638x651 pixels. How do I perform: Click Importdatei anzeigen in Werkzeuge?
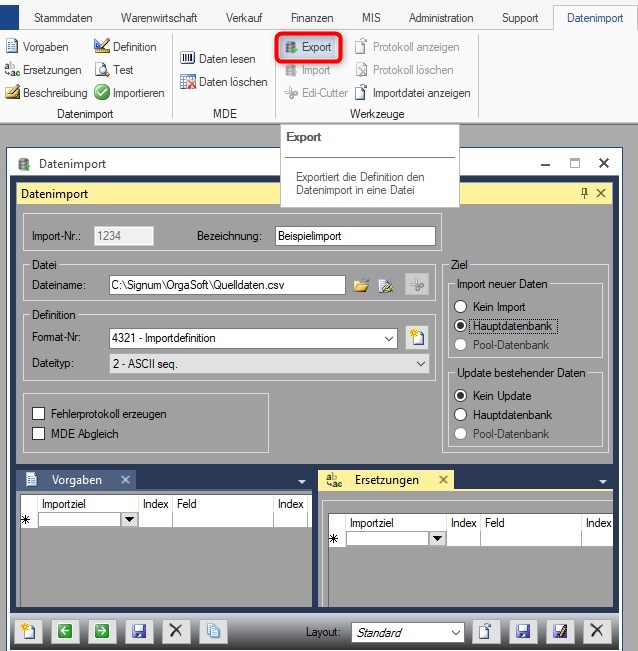(x=412, y=93)
